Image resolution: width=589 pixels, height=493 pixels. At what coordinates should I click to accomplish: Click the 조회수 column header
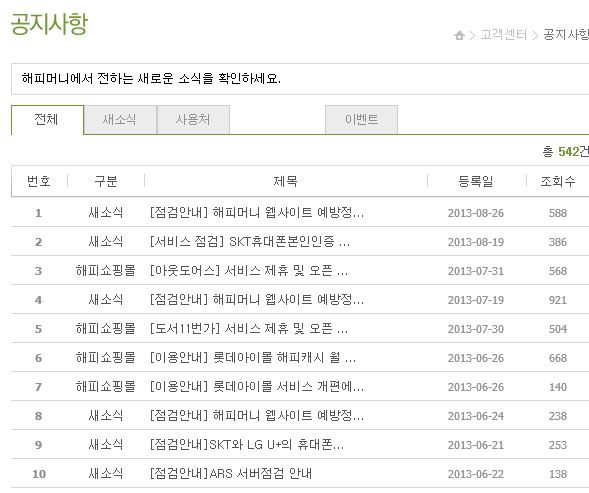click(558, 181)
